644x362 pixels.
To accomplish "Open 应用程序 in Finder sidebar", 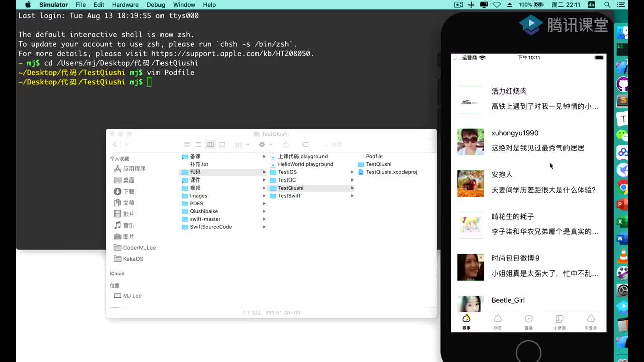I will pos(130,169).
